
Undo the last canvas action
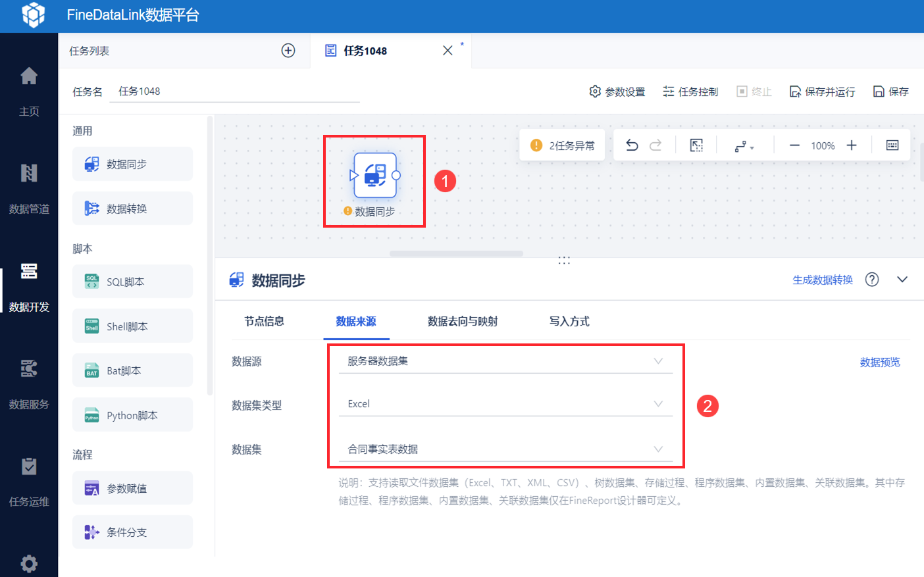point(632,145)
